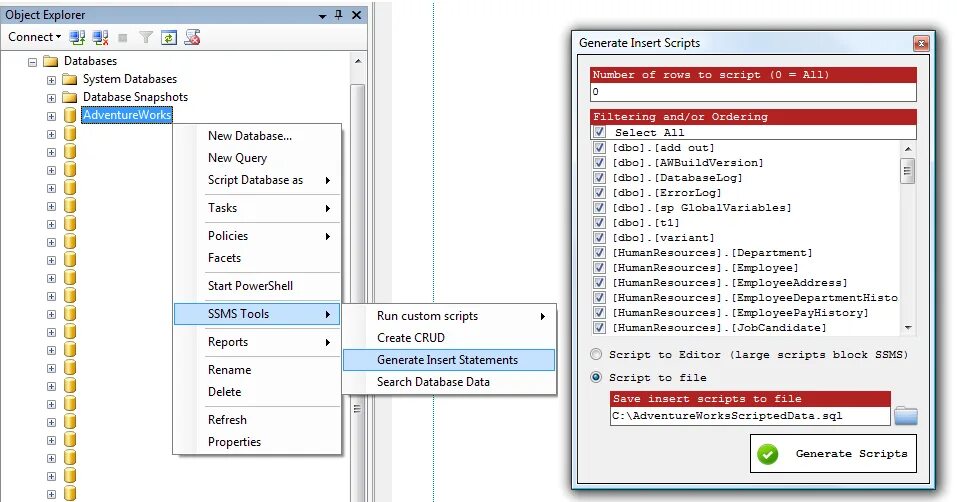
Task: Select Start PowerShell in context menu
Action: [x=257, y=286]
